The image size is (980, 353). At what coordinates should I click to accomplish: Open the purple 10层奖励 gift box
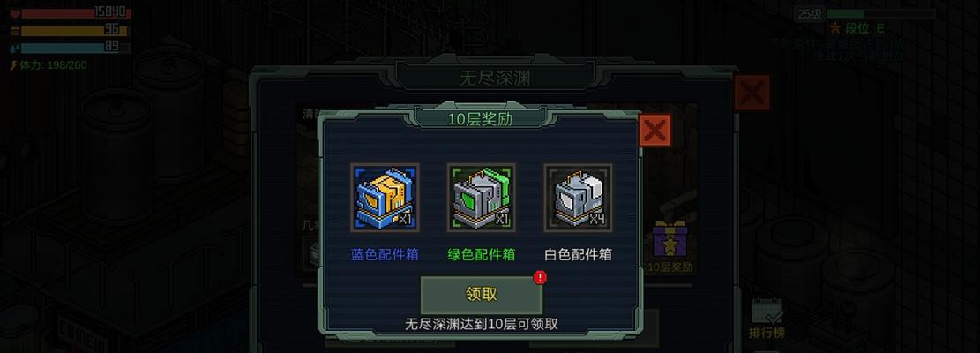[x=670, y=239]
